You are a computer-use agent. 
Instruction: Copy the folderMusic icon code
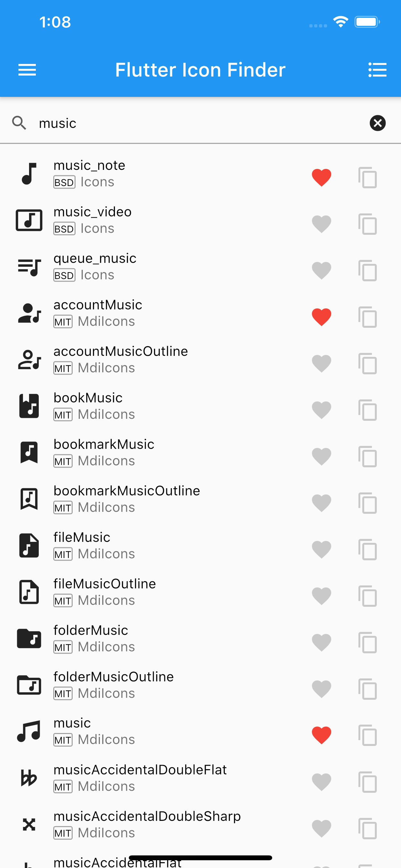tap(367, 642)
